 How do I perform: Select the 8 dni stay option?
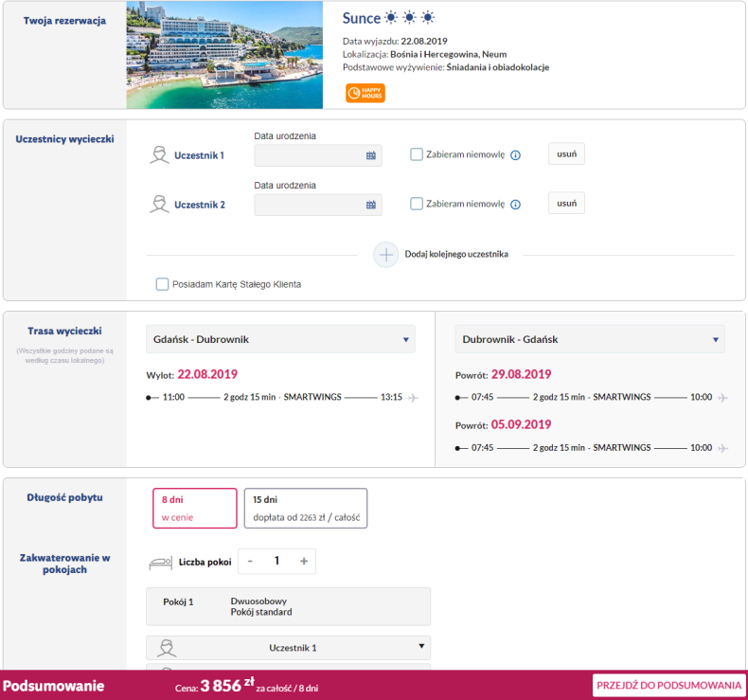tap(195, 508)
